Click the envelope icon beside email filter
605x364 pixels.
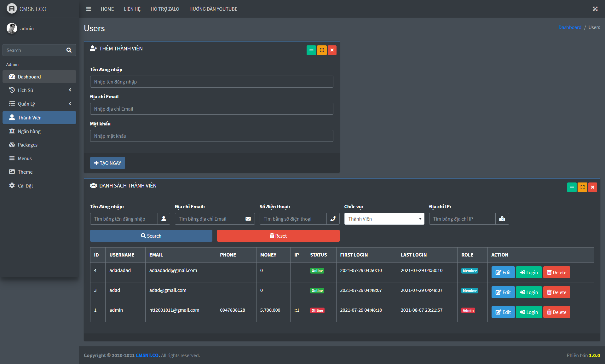[248, 219]
